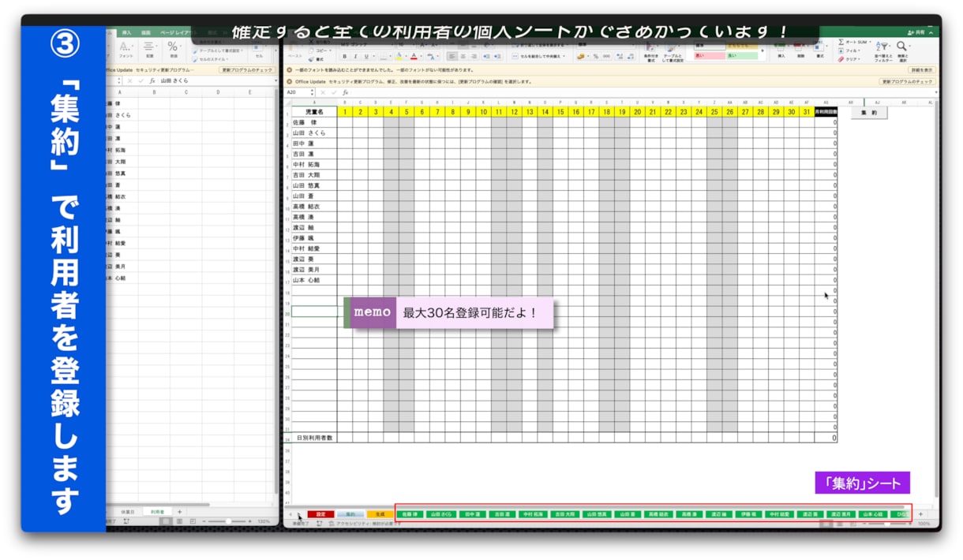963x560 pixels.
Task: Align text left in ribbon
Action: (452, 57)
